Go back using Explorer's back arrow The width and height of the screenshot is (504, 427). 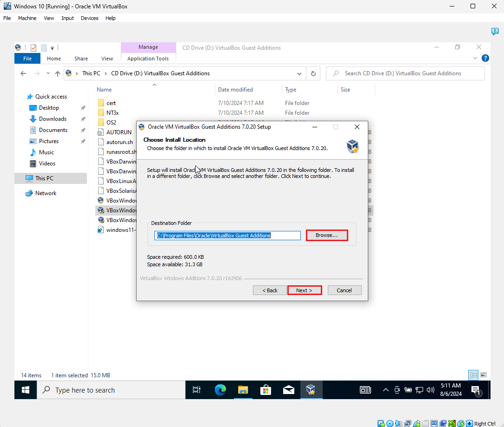click(23, 73)
